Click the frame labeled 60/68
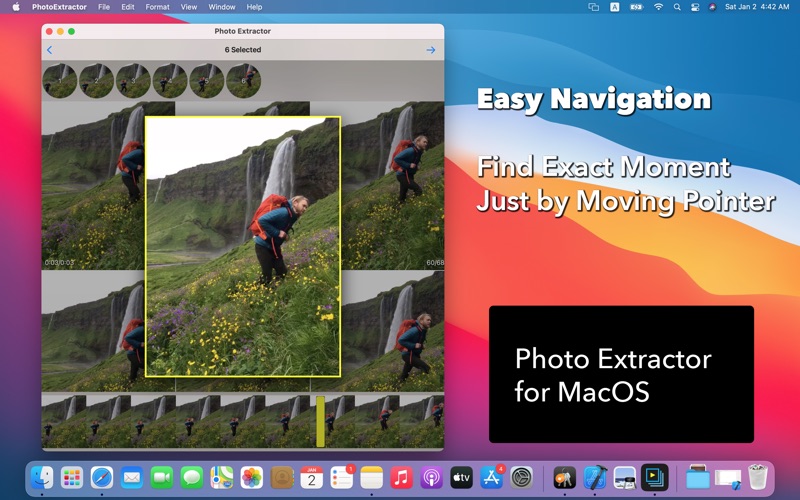Viewport: 800px width, 500px height. (x=393, y=186)
